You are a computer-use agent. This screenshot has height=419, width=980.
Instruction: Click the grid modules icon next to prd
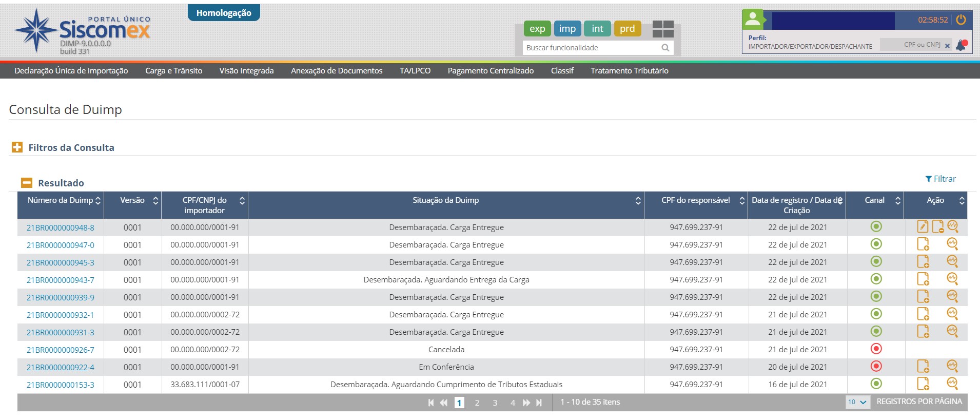click(663, 29)
